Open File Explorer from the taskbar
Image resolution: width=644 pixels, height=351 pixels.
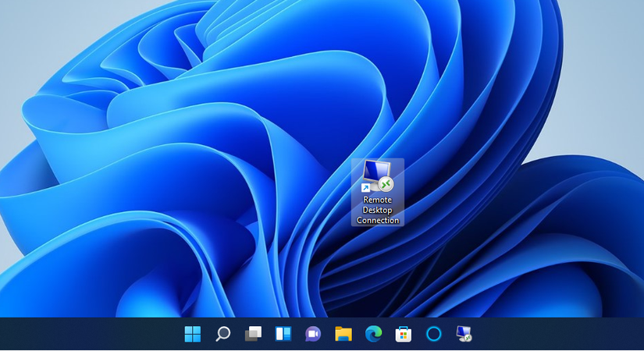(343, 335)
